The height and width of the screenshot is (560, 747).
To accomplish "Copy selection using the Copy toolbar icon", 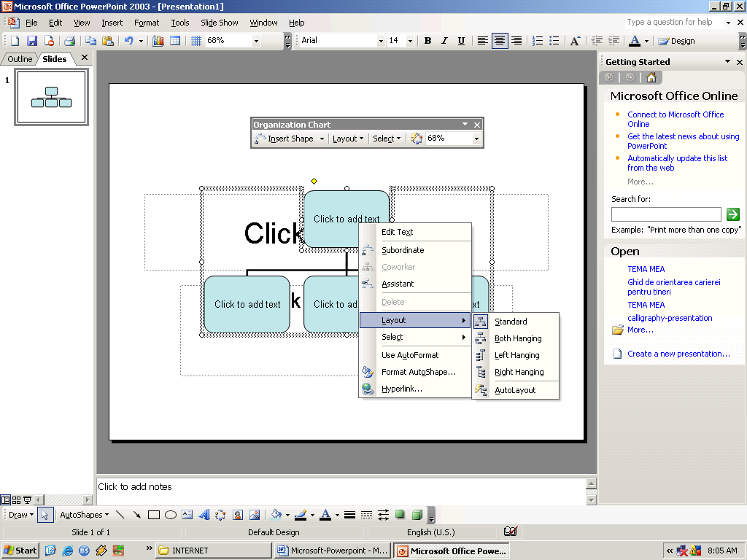I will coord(90,41).
